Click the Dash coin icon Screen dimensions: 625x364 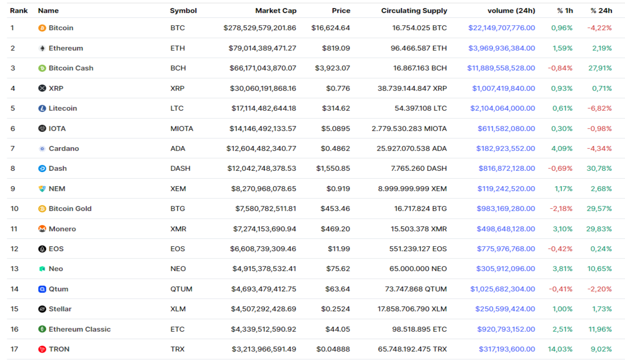41,169
